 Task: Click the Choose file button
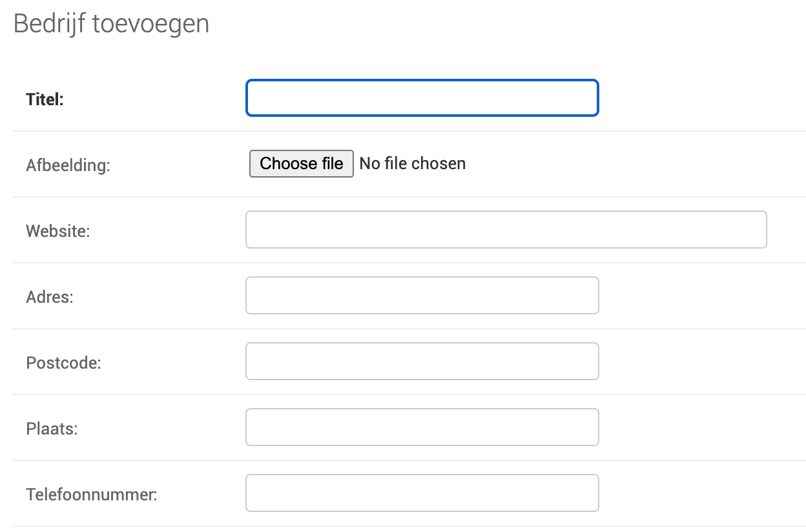(301, 163)
